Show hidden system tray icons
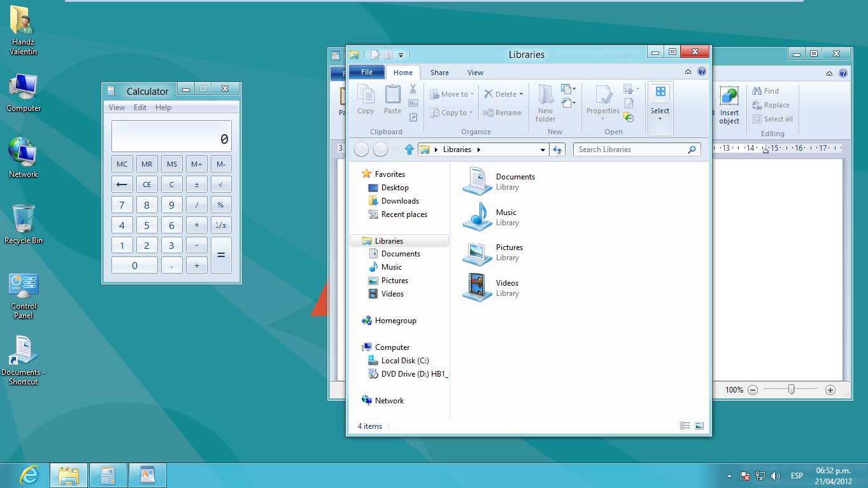 click(729, 475)
